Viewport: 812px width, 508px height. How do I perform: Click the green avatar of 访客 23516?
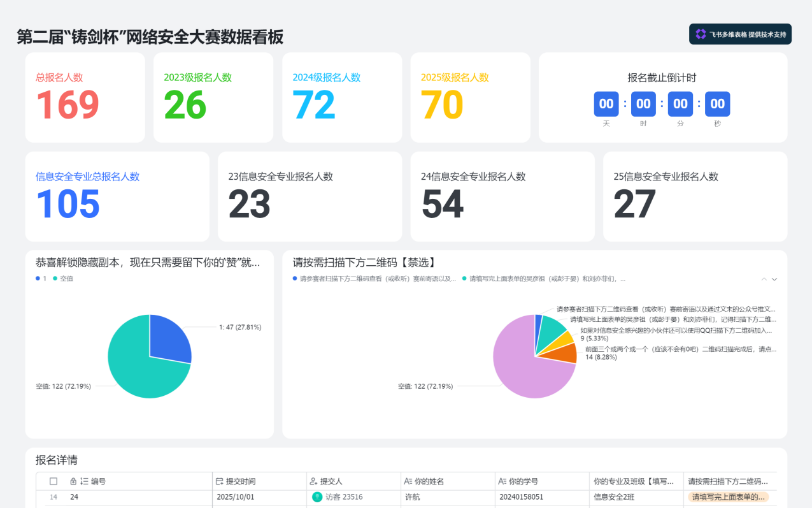coord(317,497)
